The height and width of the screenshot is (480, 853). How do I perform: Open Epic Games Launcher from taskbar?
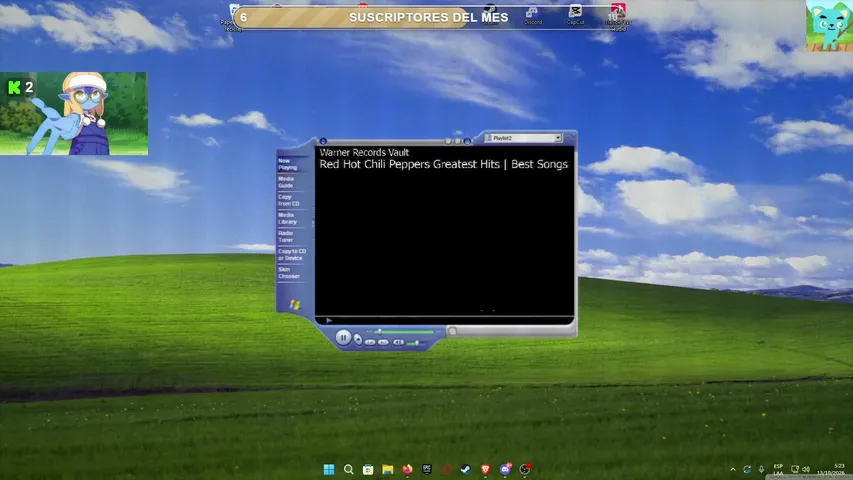[x=427, y=469]
